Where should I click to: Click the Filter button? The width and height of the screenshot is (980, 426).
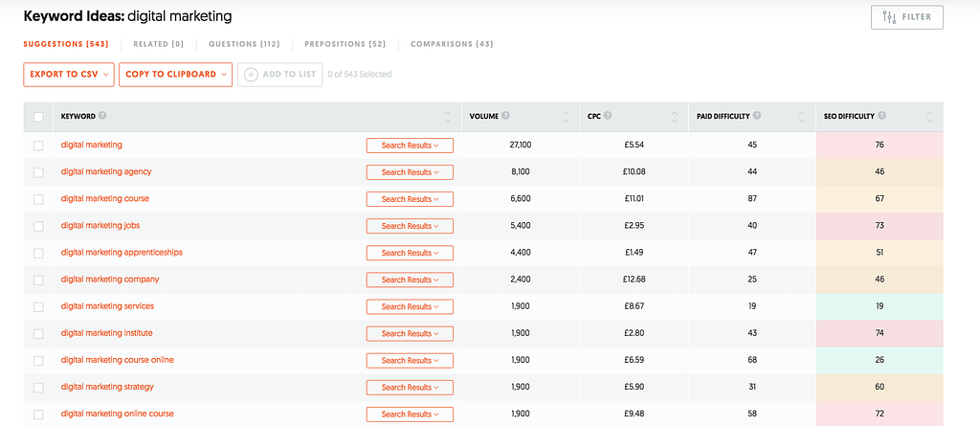pyautogui.click(x=906, y=17)
